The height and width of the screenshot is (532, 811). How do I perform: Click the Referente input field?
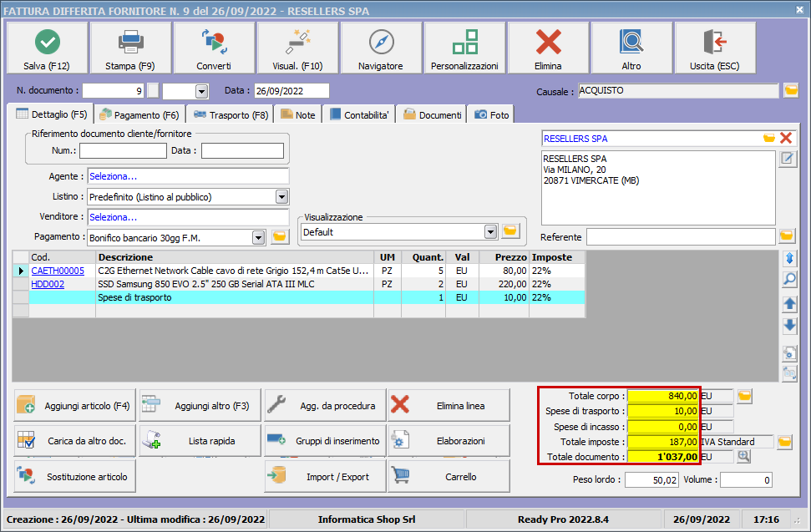(682, 237)
